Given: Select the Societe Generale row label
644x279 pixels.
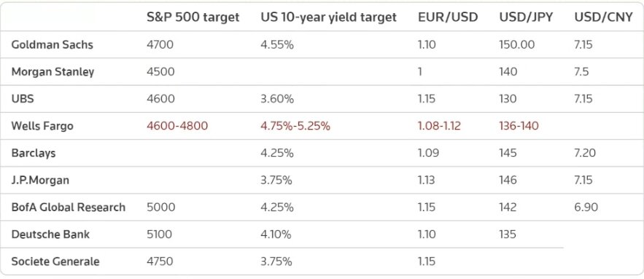Looking at the screenshot, I should tap(55, 262).
